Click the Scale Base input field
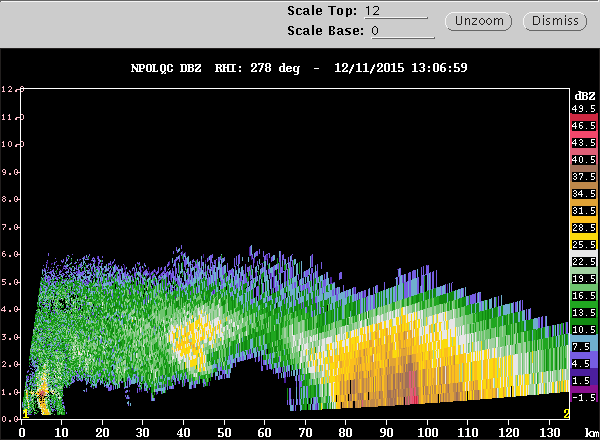This screenshot has height=440, width=600. click(398, 31)
